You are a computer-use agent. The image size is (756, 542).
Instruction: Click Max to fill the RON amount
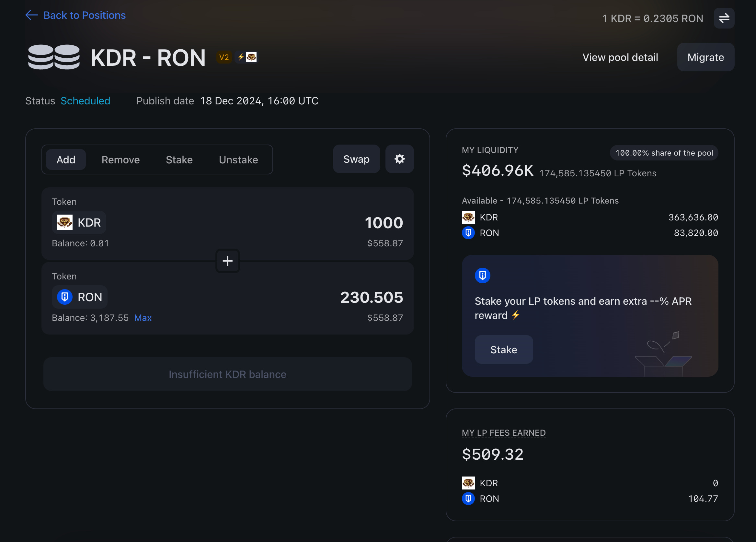coord(143,318)
